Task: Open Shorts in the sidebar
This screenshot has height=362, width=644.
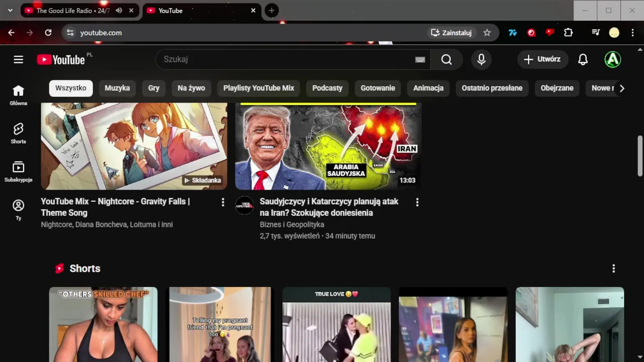Action: pos(19,133)
